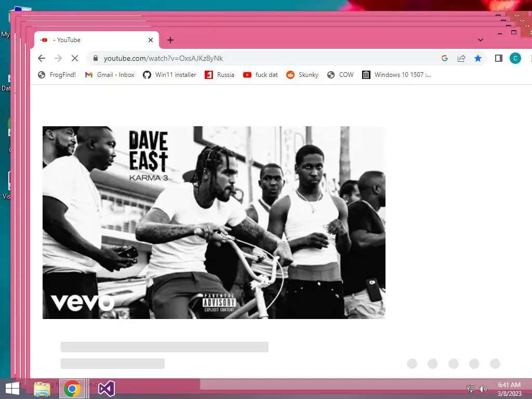Click the padlock site info icon
Screen dimensions: 532x399
pos(96,58)
